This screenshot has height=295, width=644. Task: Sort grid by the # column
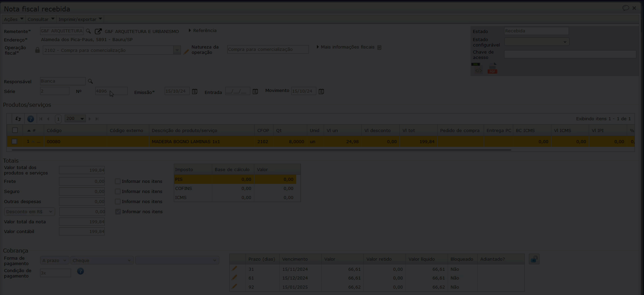click(33, 131)
